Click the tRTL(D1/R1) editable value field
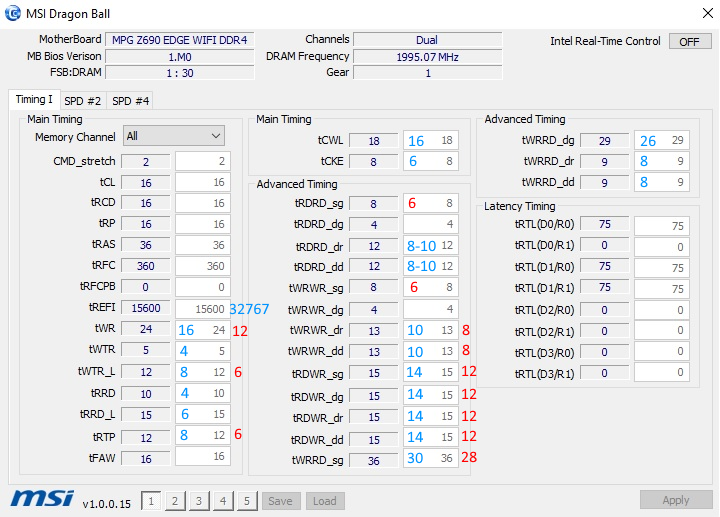 [x=662, y=289]
